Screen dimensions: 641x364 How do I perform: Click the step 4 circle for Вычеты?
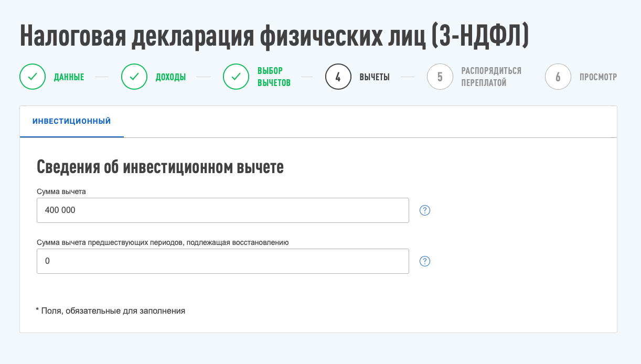[x=338, y=77]
